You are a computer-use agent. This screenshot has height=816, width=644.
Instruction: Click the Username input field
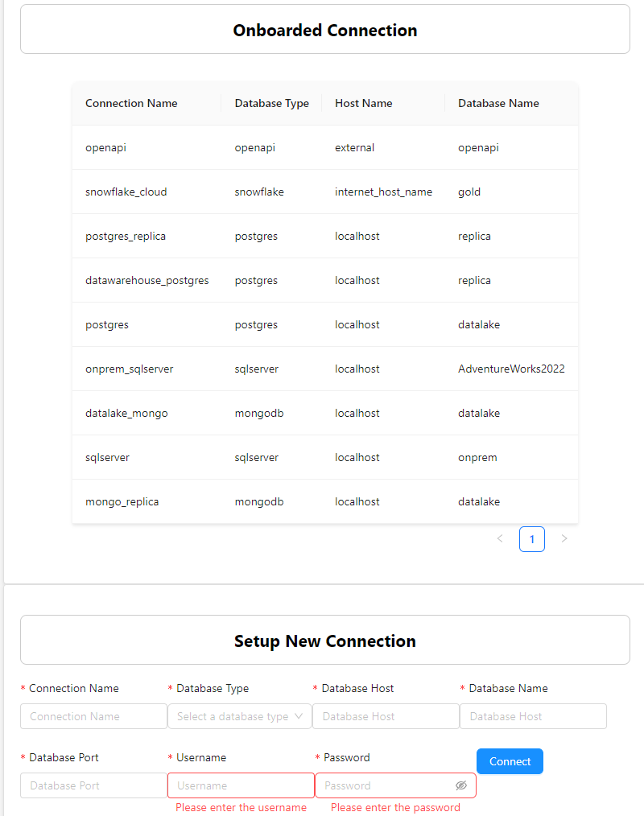coord(241,785)
